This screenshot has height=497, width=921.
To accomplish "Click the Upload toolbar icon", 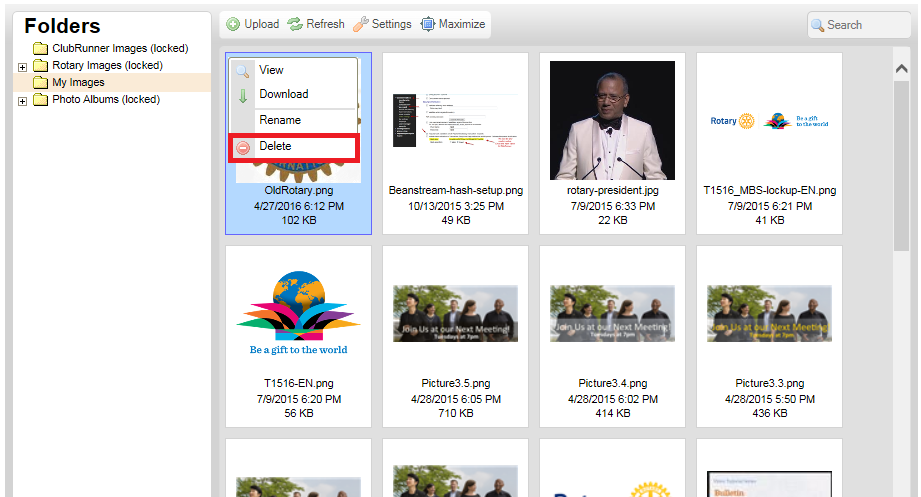I will pos(233,24).
